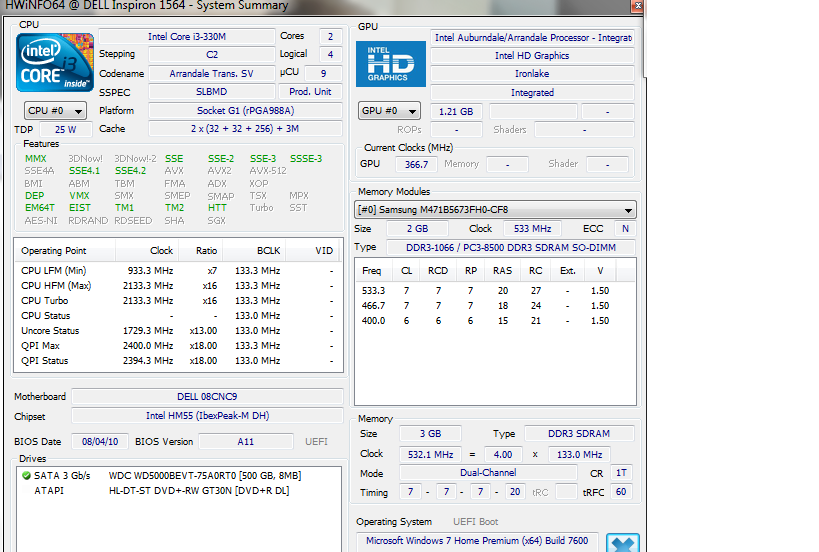Screen dimensions: 819x552
Task: Select the CPU HFM (Max) row
Action: [178, 286]
